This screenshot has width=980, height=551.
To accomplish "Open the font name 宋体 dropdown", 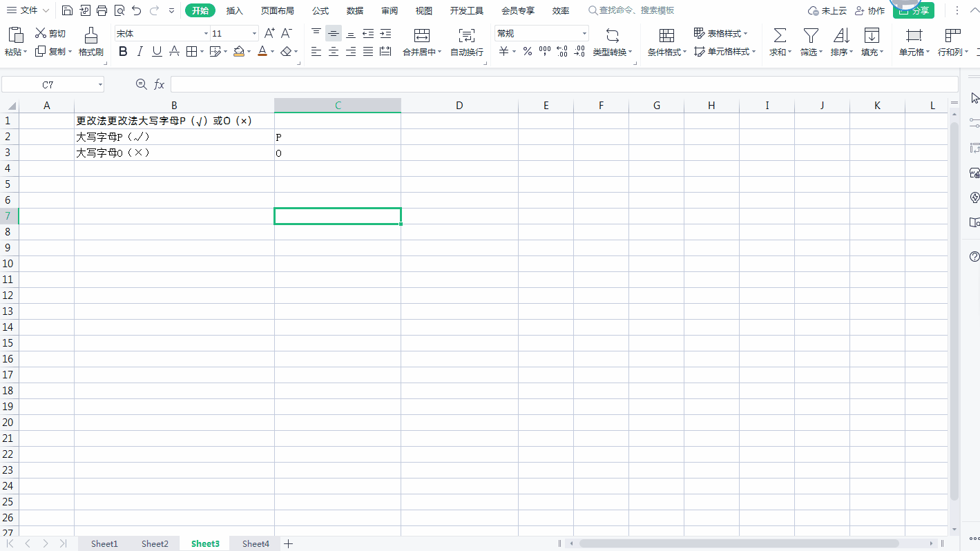I will pyautogui.click(x=206, y=33).
